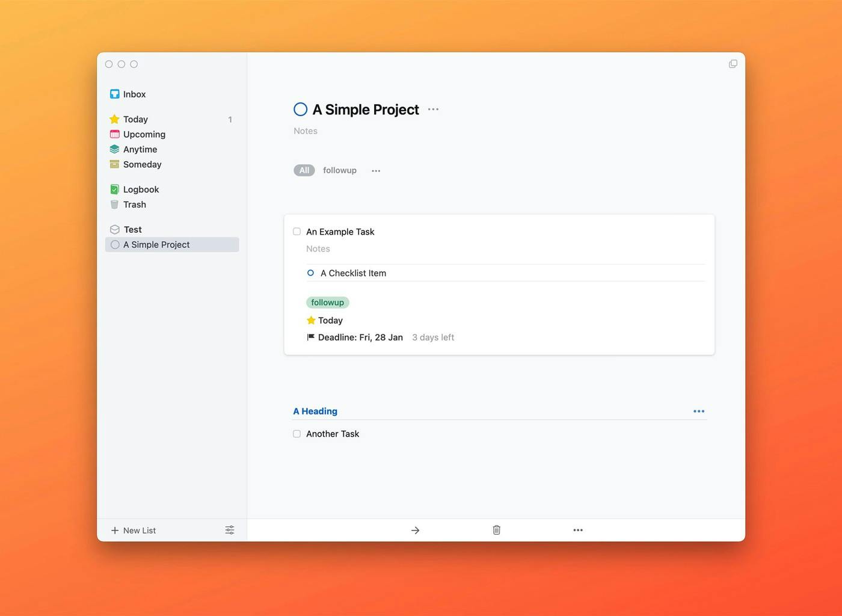
Task: Click the A Simple Project title heading
Action: [366, 109]
